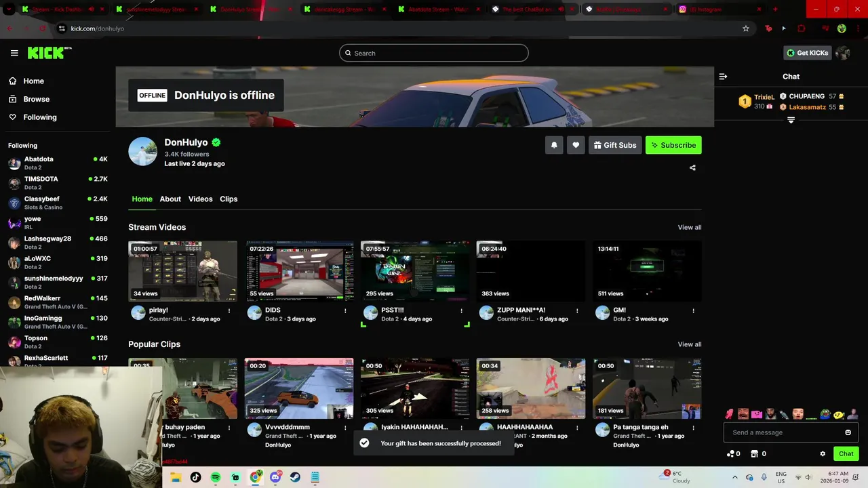Open options for Pa tanga tanga eh clip
Image resolution: width=868 pixels, height=488 pixels.
[693, 428]
